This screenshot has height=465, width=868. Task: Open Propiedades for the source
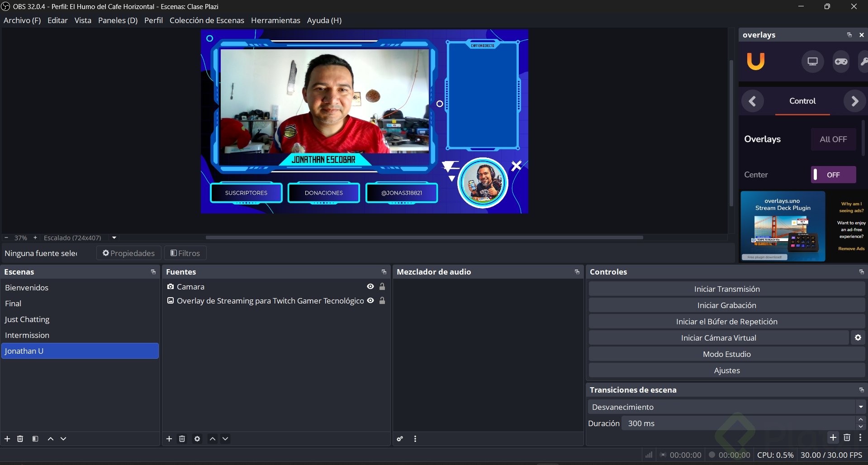[x=129, y=253]
